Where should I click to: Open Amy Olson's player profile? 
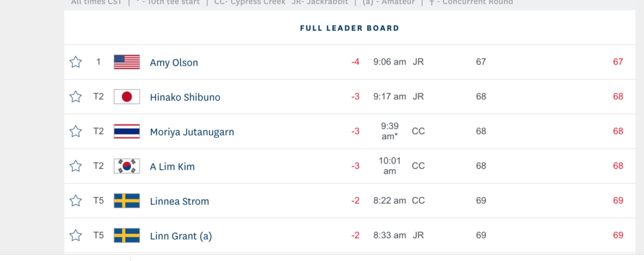click(174, 62)
